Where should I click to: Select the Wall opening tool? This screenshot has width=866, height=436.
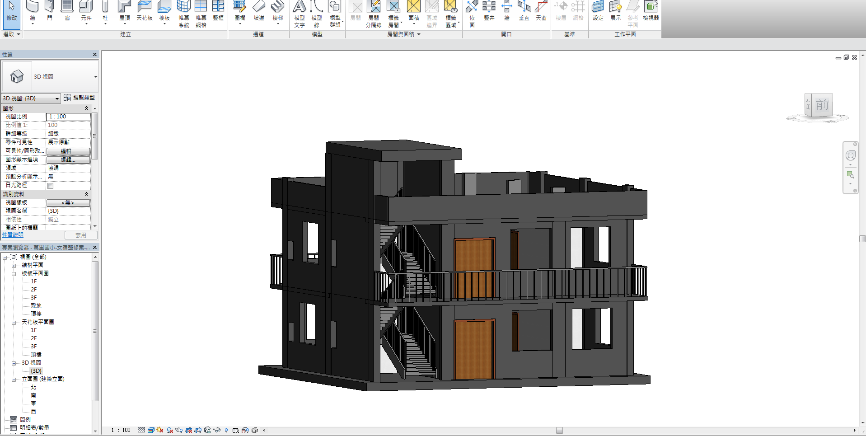click(x=506, y=11)
